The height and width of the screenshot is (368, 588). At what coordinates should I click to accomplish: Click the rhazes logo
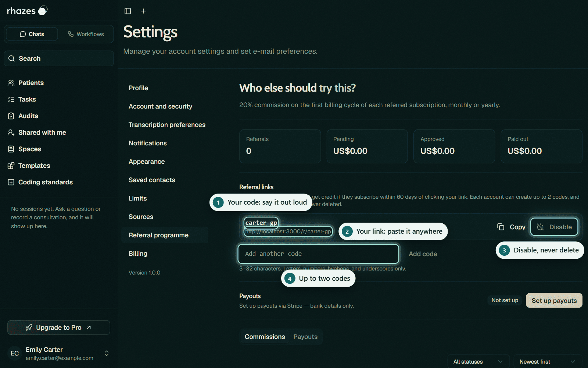(28, 11)
